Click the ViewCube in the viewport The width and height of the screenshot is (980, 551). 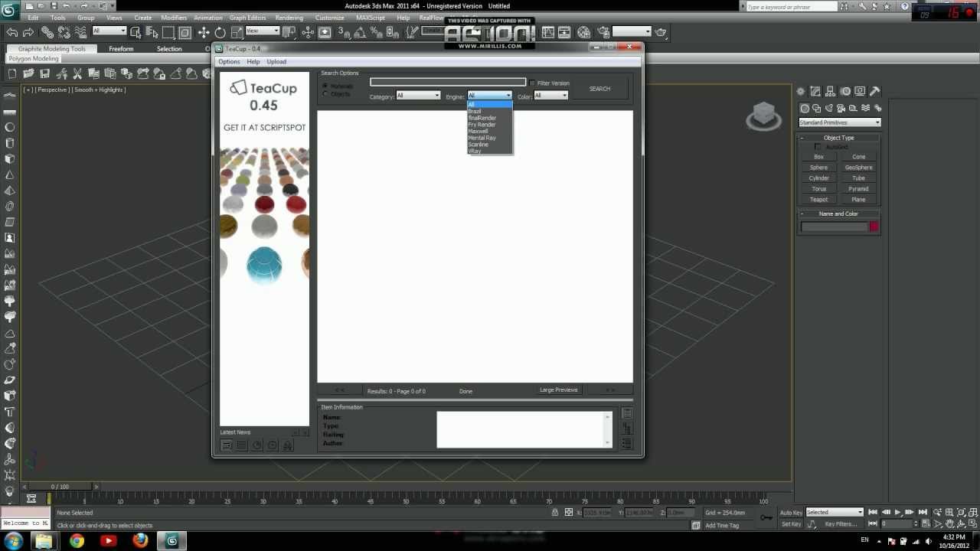tap(763, 116)
